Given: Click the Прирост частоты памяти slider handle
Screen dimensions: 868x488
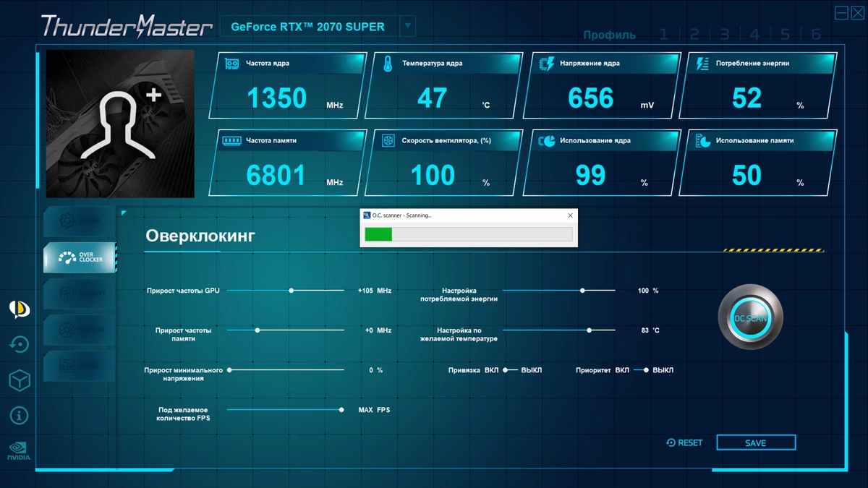Looking at the screenshot, I should pos(258,330).
